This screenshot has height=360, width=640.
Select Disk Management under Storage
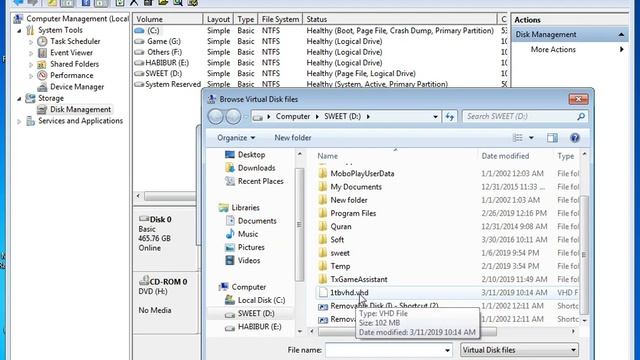click(x=80, y=109)
